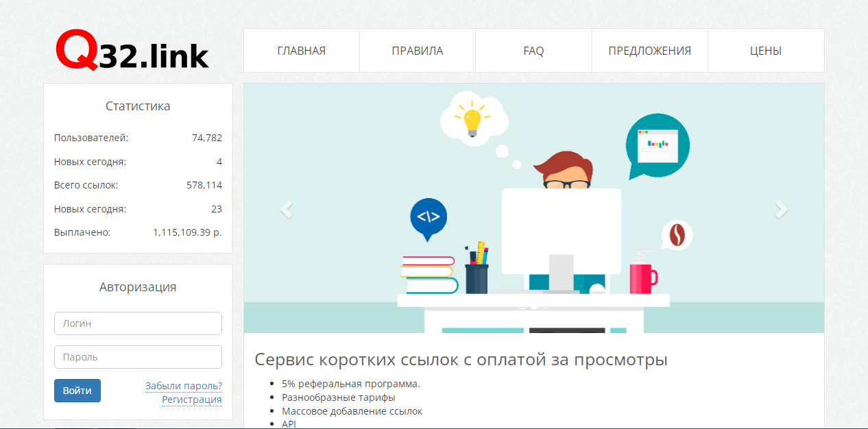Open the ПРЕДЛОЖЕНИЯ menu item
This screenshot has height=429, width=868.
649,51
